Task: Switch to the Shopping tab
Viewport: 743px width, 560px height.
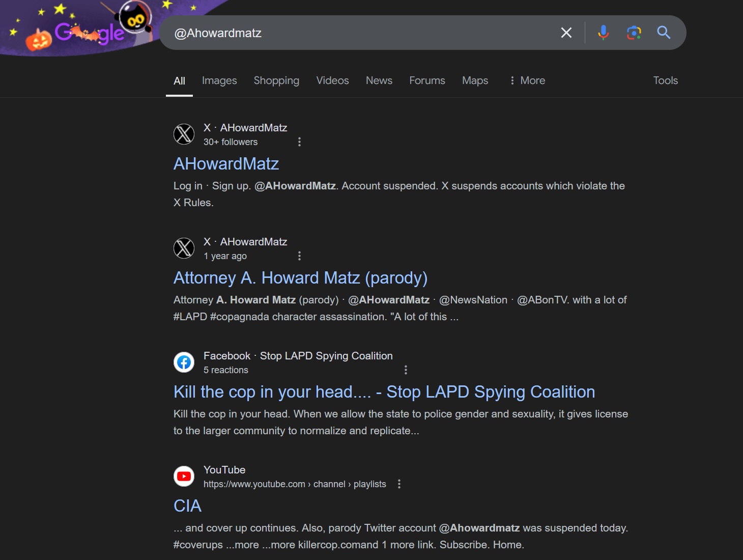Action: pos(276,80)
